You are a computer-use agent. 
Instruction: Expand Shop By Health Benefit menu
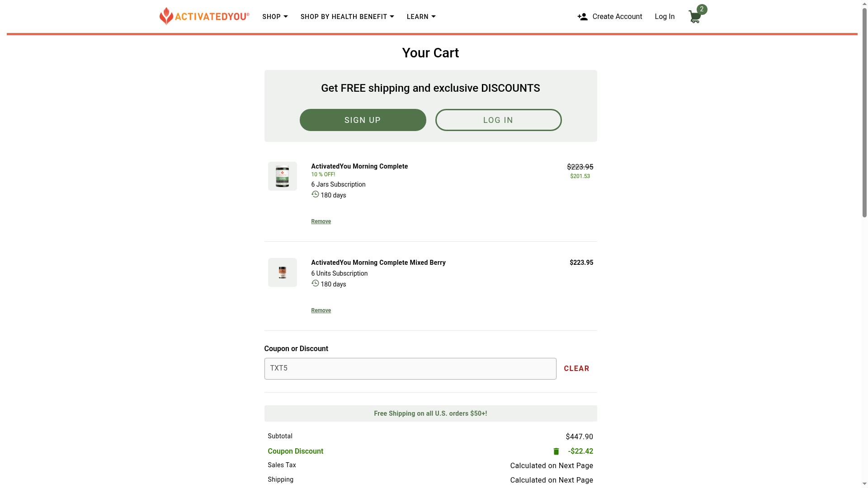[x=347, y=17]
